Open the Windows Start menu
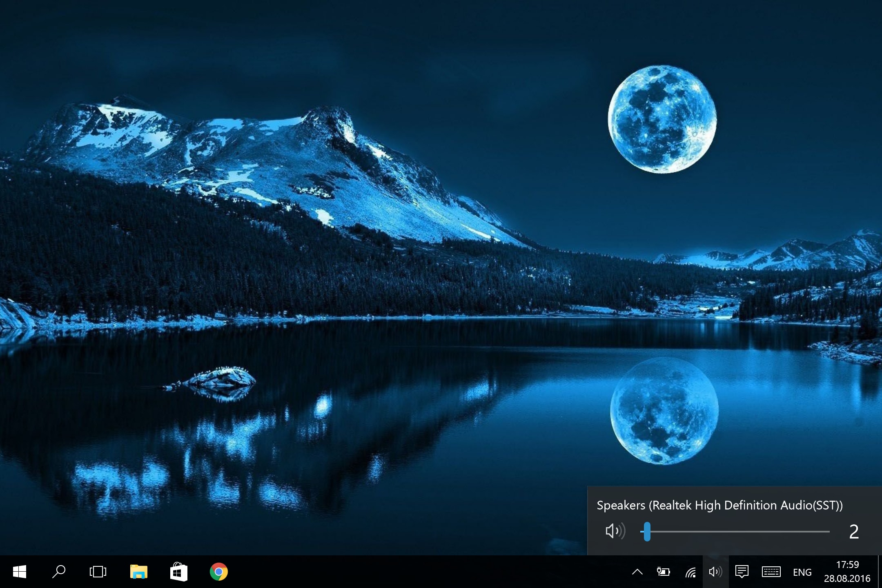Screen dimensions: 882x588 point(20,572)
